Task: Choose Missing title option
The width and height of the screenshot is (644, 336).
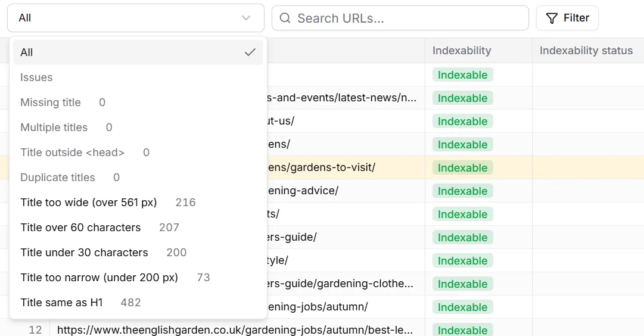Action: click(x=138, y=102)
